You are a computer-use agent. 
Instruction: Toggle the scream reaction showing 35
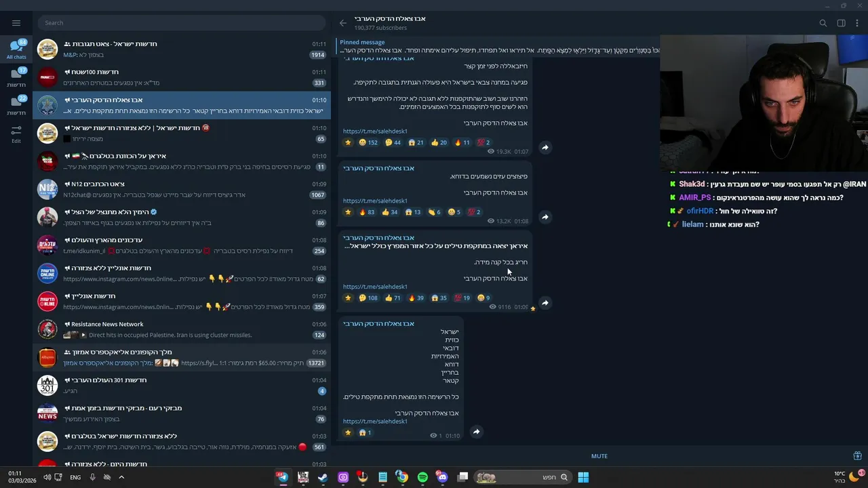pos(439,298)
